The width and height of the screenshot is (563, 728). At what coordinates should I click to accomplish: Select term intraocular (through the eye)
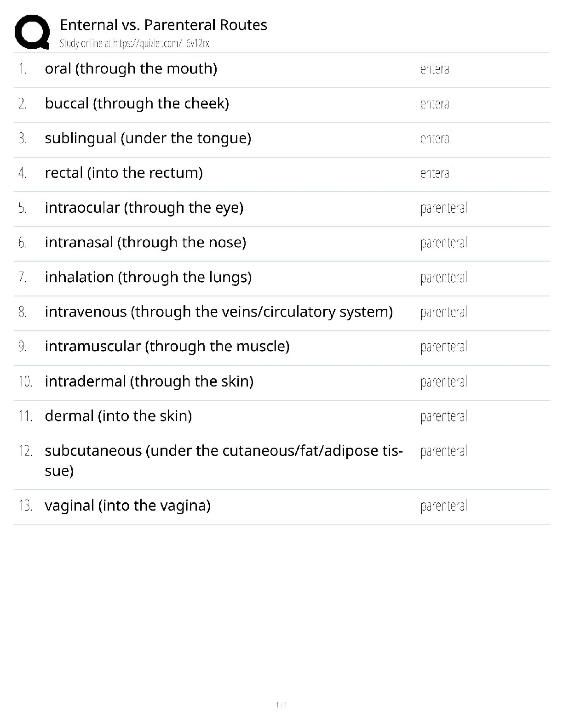click(x=144, y=208)
